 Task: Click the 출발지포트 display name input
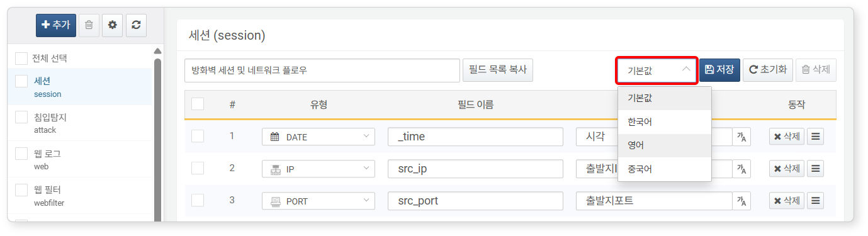(654, 201)
